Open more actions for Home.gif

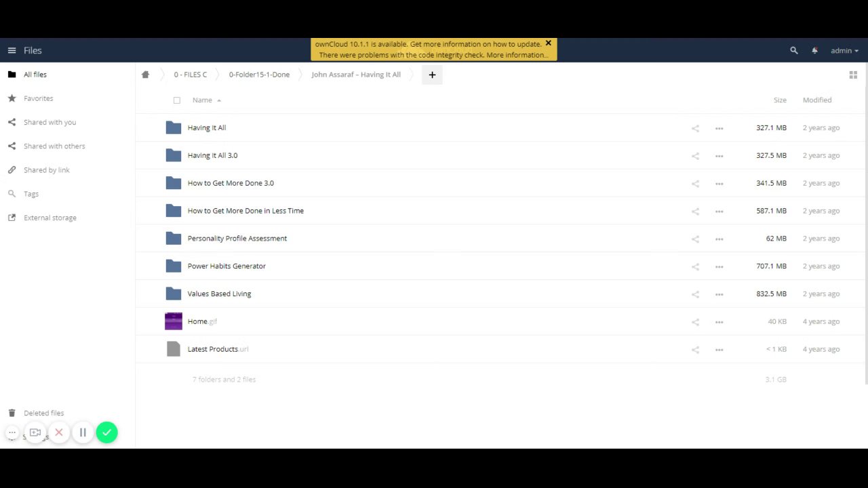pos(719,322)
